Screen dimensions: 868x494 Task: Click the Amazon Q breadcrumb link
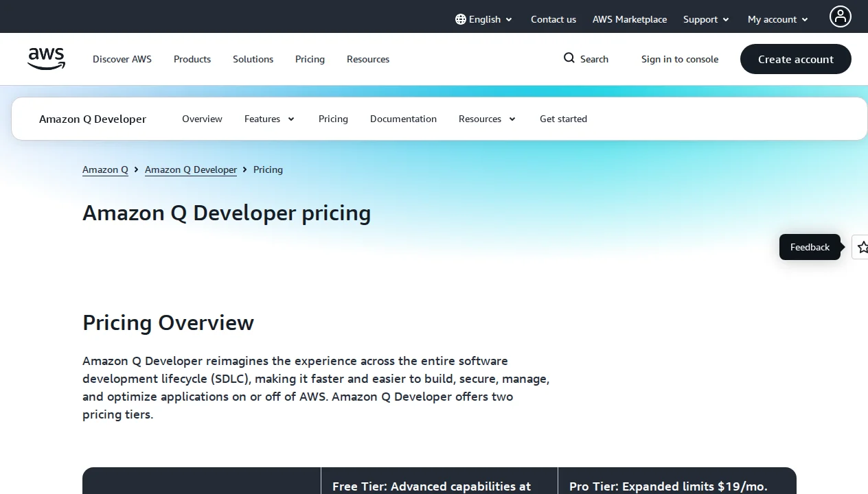point(105,169)
